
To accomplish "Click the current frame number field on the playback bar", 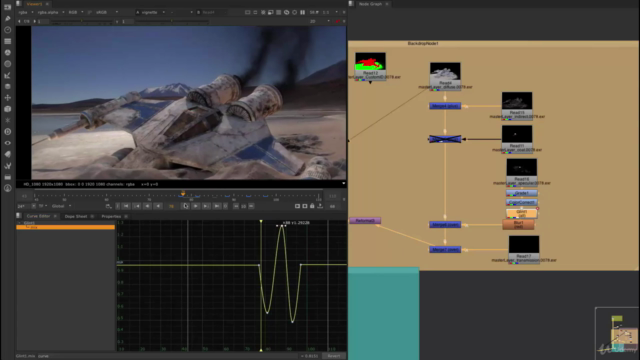I will coord(172,206).
